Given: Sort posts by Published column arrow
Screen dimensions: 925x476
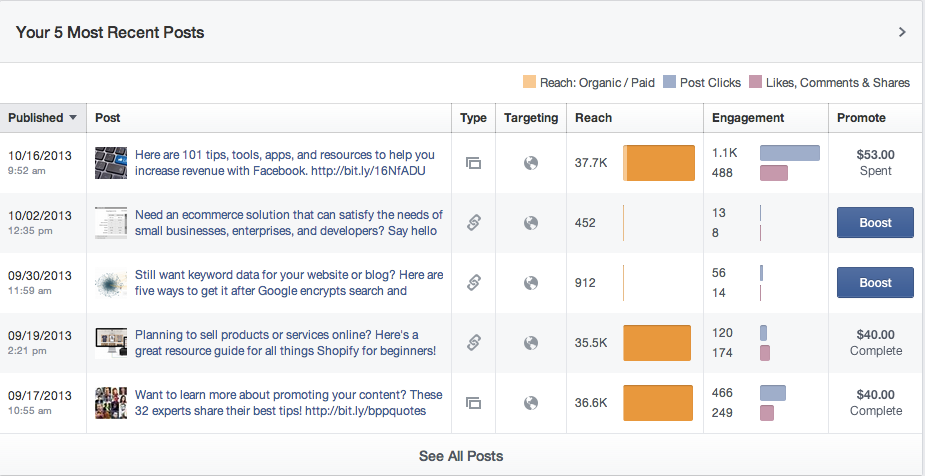Looking at the screenshot, I should (73, 118).
